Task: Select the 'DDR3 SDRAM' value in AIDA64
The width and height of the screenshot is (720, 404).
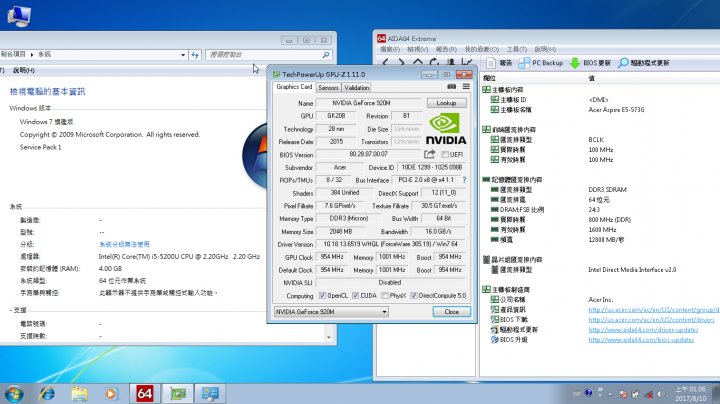Action: coord(607,190)
